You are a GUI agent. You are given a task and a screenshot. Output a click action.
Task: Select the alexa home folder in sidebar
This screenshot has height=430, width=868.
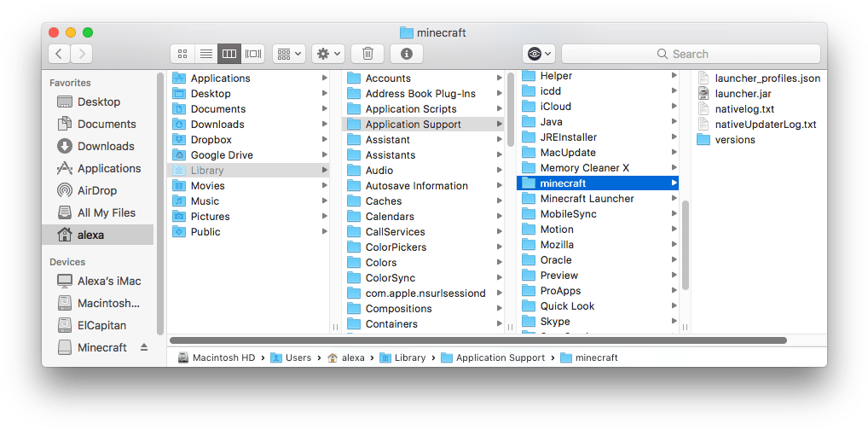99,235
